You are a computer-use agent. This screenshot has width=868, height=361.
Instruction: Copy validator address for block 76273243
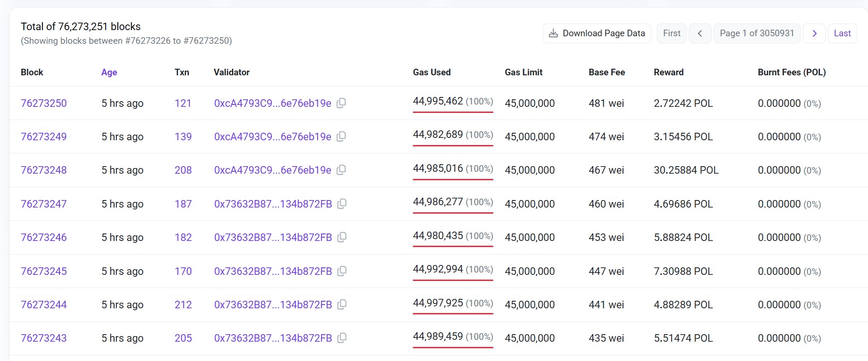tap(342, 338)
